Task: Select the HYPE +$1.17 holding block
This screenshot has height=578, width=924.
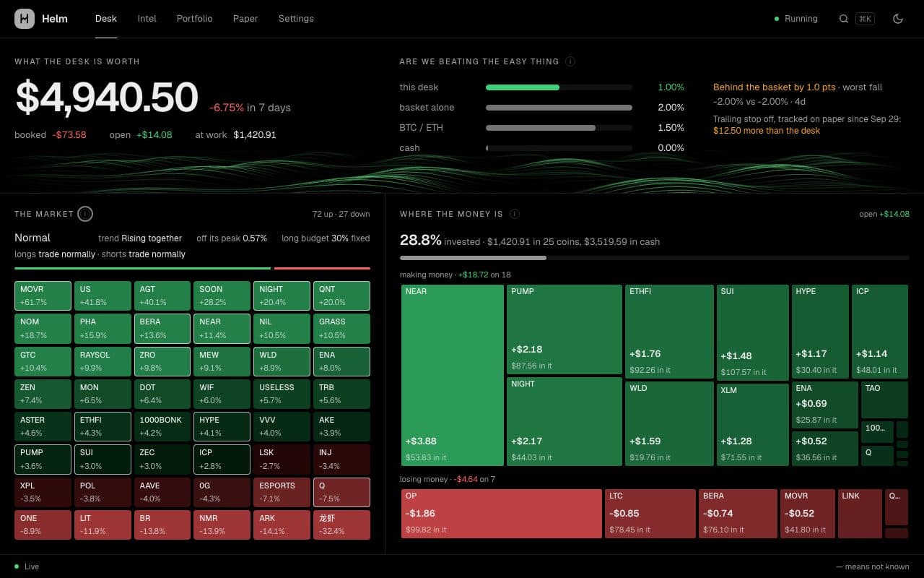Action: [820, 332]
